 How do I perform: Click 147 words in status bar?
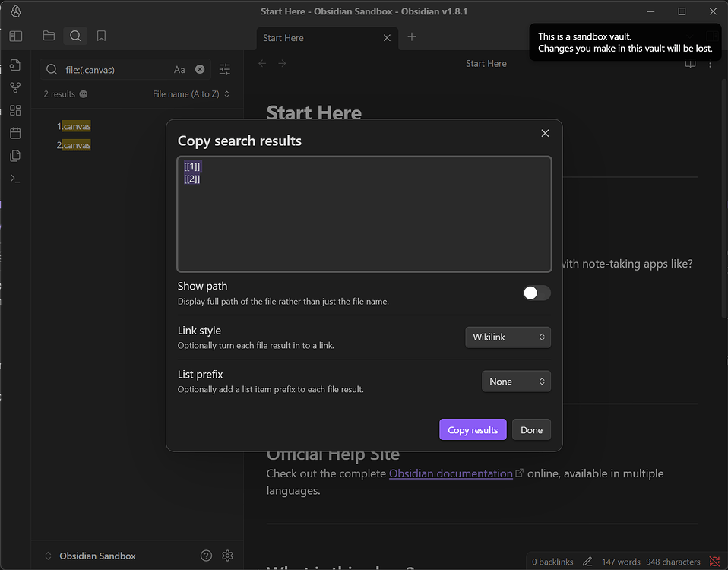[x=621, y=562]
